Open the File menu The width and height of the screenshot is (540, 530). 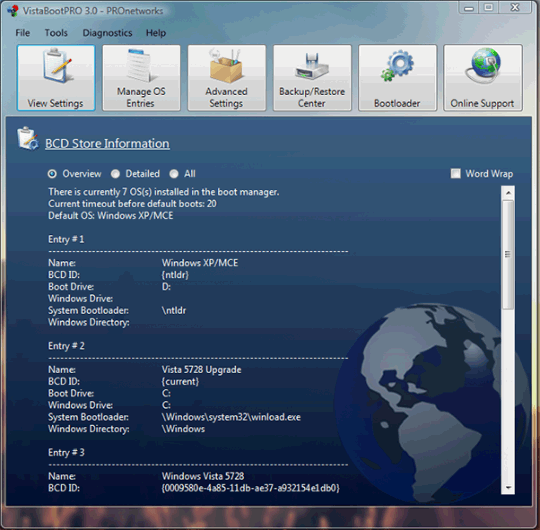pyautogui.click(x=23, y=33)
